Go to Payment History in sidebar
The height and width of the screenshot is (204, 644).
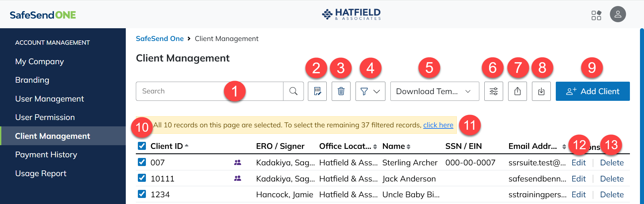click(x=46, y=155)
